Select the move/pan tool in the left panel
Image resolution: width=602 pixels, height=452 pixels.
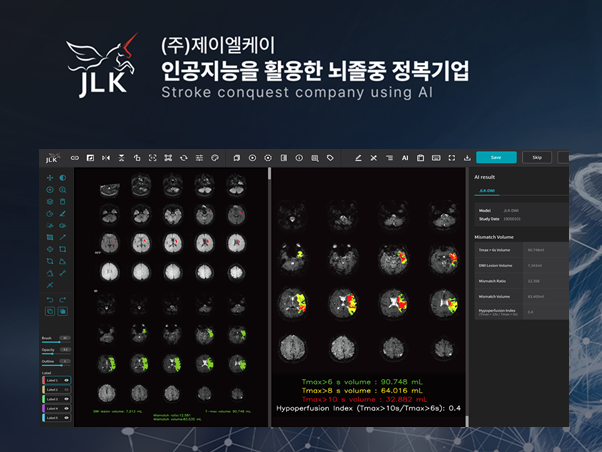point(50,178)
